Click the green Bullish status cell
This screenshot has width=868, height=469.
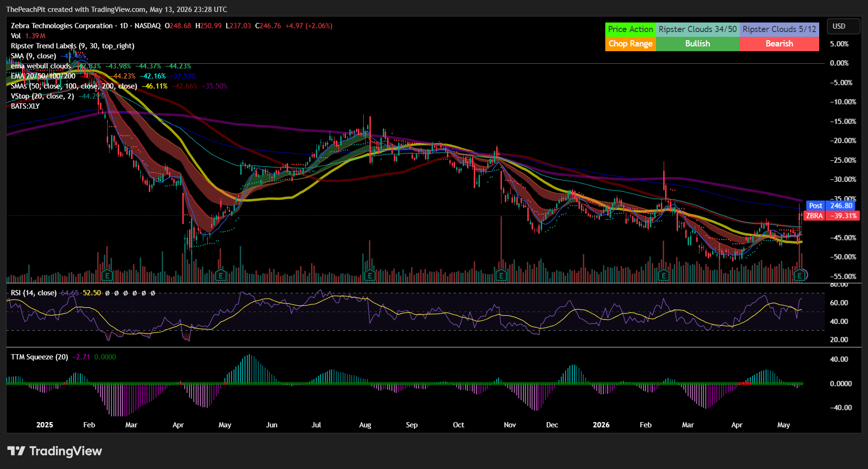(x=697, y=44)
